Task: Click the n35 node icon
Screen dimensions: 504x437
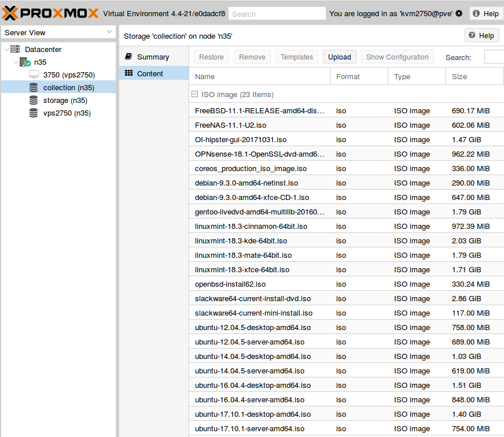Action: point(25,62)
